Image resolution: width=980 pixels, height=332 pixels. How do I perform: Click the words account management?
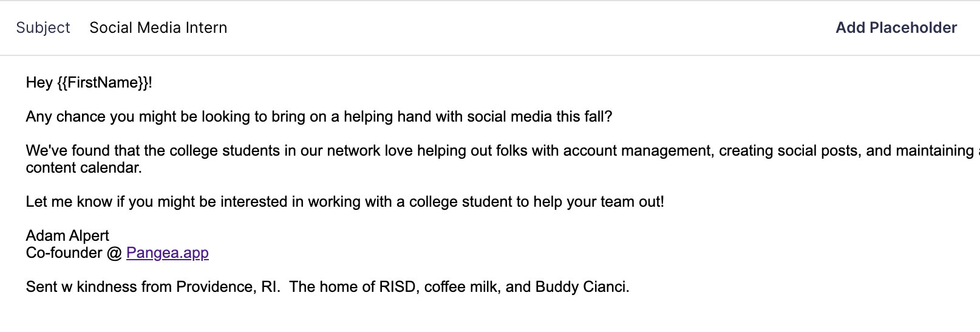[x=637, y=151]
